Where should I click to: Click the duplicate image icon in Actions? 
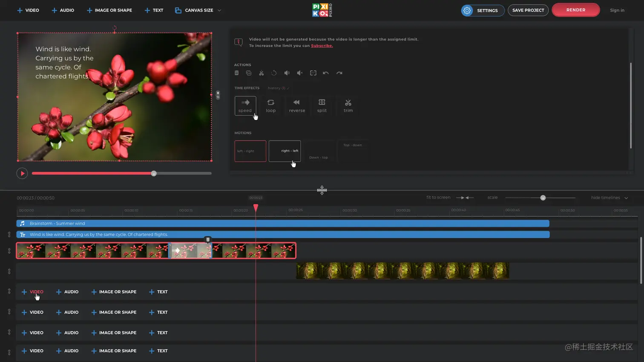[x=249, y=73]
